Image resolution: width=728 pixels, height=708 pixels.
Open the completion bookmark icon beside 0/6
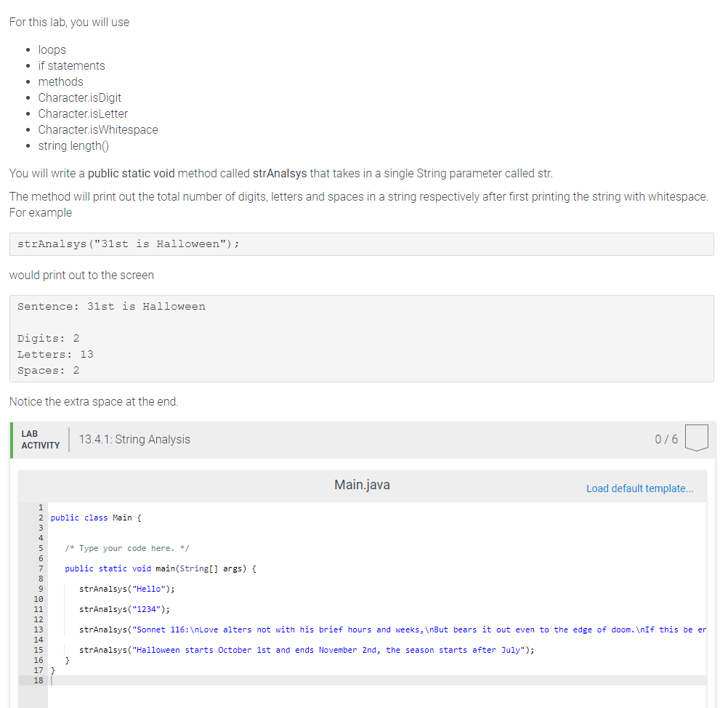[x=696, y=437]
